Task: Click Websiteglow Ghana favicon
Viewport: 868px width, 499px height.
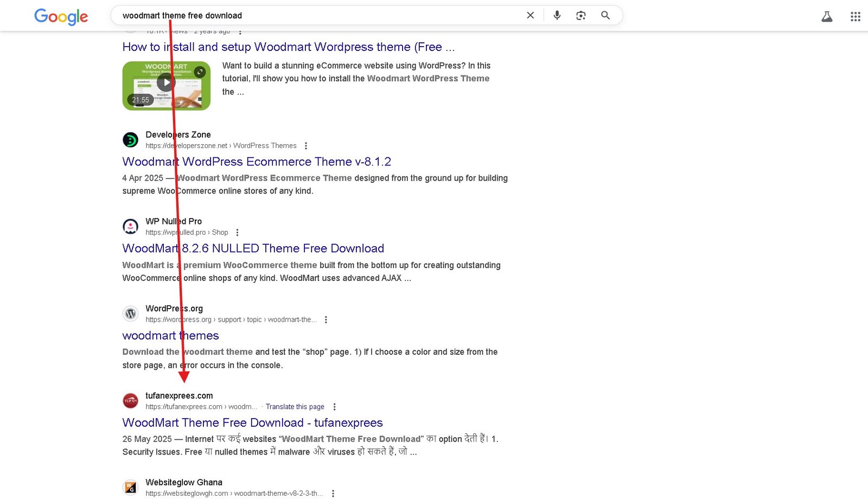Action: coord(131,488)
